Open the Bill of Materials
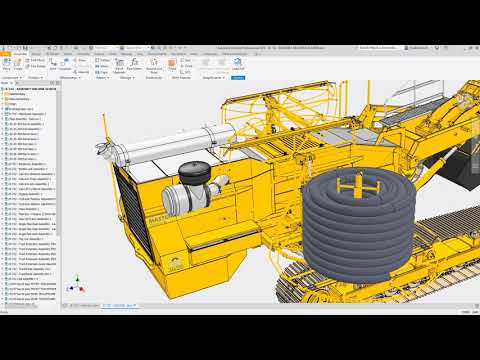This screenshot has height=360, width=480. point(119,65)
